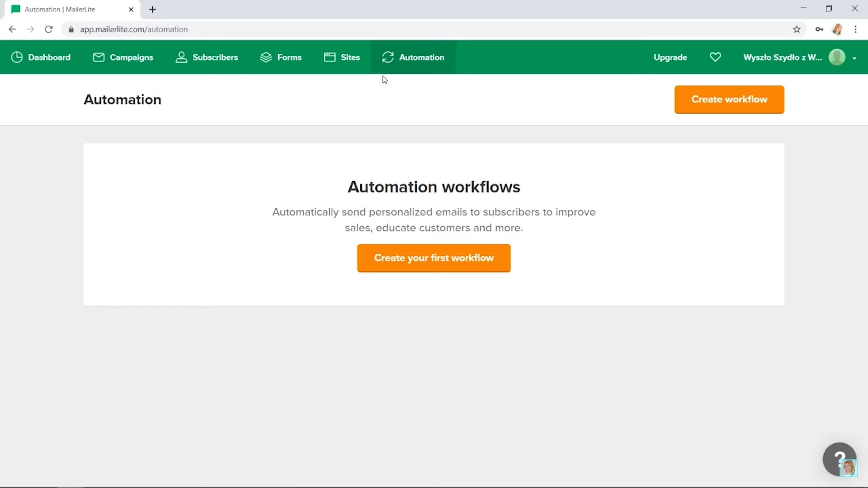The height and width of the screenshot is (488, 868).
Task: Click the green profile avatar in navbar
Action: [x=837, y=57]
